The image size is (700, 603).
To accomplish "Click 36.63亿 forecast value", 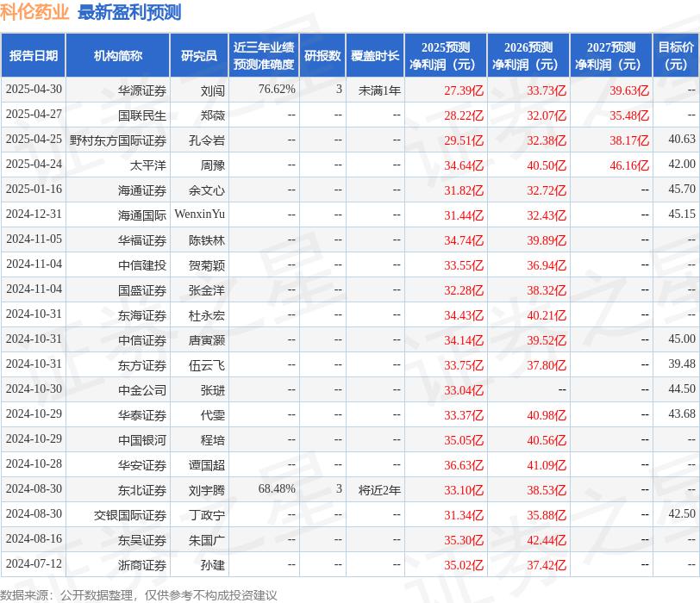I will (464, 465).
